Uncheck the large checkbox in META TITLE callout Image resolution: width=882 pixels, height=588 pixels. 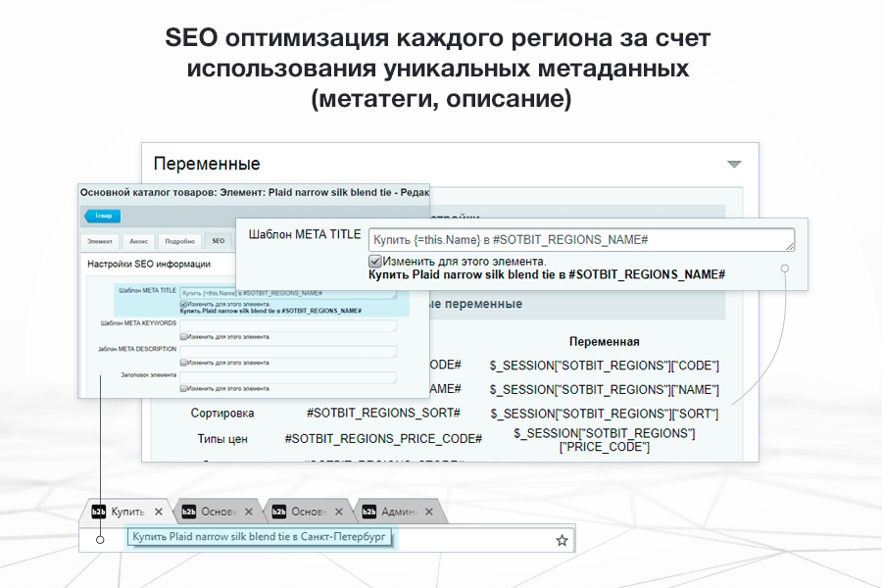click(374, 262)
